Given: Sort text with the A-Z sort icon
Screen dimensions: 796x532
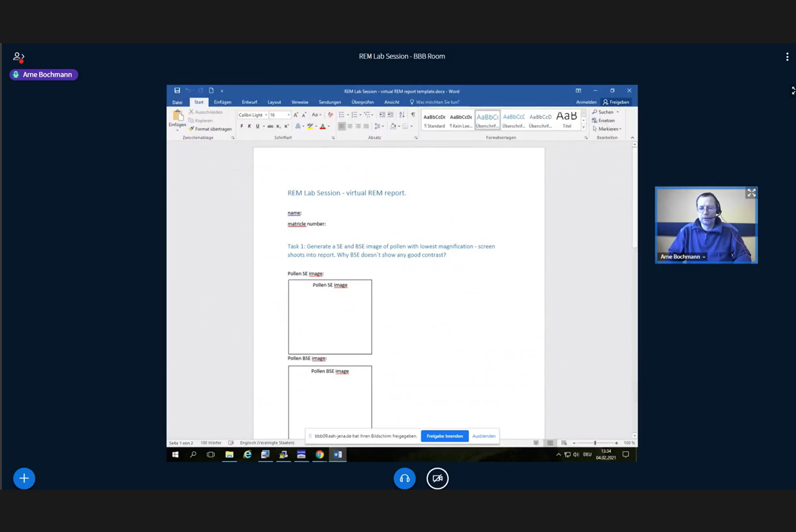Looking at the screenshot, I should [402, 115].
